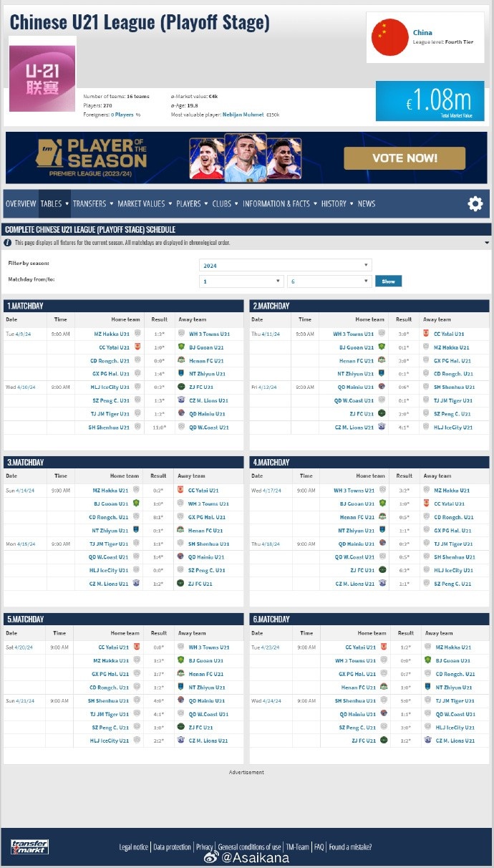The image size is (494, 868).
Task: Click the '0 Players' foreigners link
Action: (x=122, y=115)
